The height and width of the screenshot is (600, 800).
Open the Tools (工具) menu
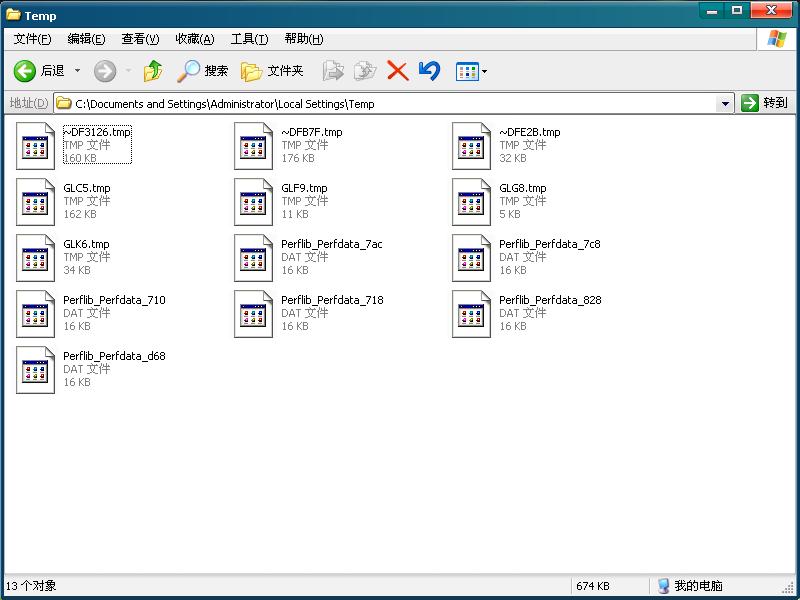(x=249, y=39)
